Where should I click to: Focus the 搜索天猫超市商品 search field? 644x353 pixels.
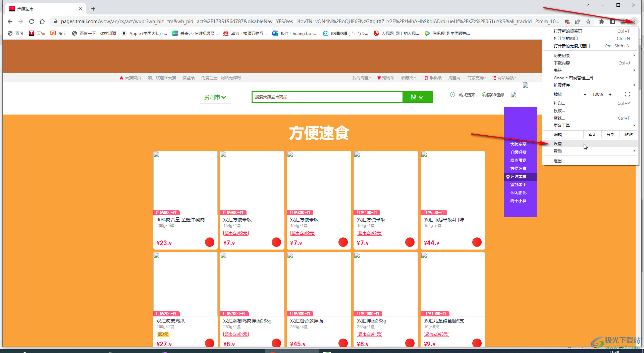[x=327, y=97]
